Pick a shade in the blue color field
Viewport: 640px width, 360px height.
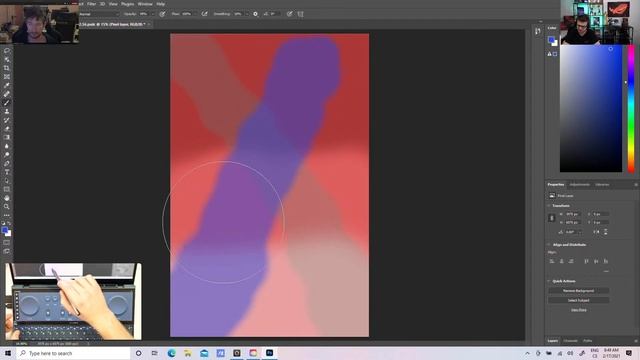coord(591,108)
